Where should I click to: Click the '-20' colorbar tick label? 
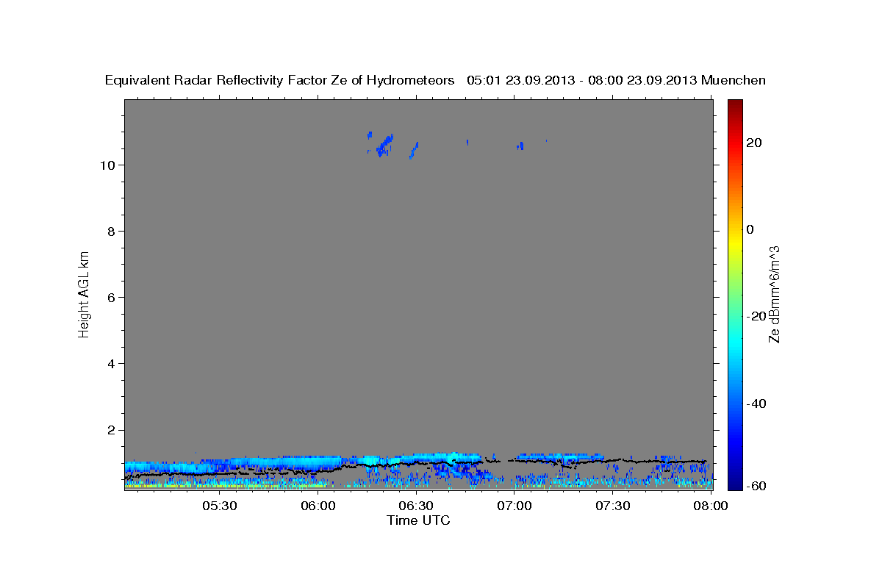[x=756, y=316]
